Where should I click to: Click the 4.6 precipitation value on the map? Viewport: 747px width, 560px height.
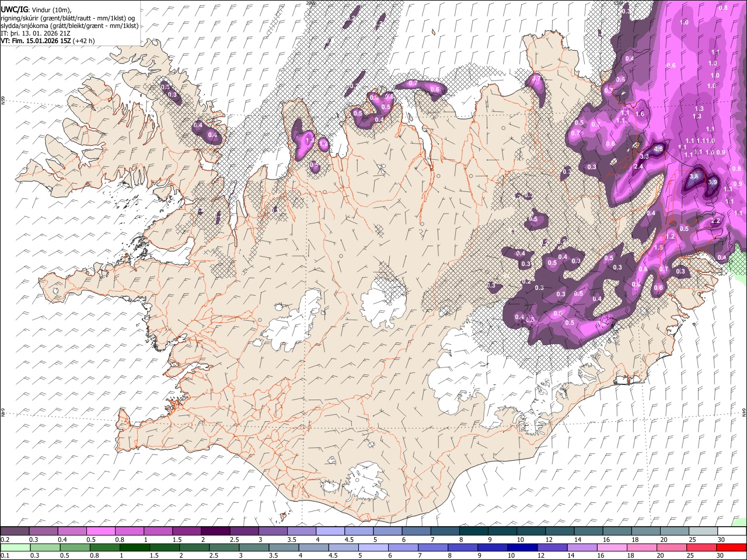pos(659,149)
